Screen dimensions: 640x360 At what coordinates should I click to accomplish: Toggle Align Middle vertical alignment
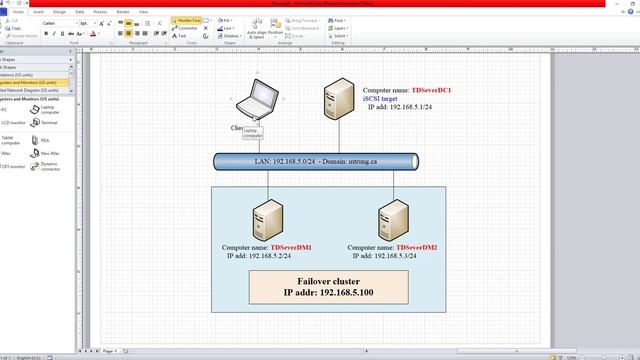pyautogui.click(x=129, y=23)
